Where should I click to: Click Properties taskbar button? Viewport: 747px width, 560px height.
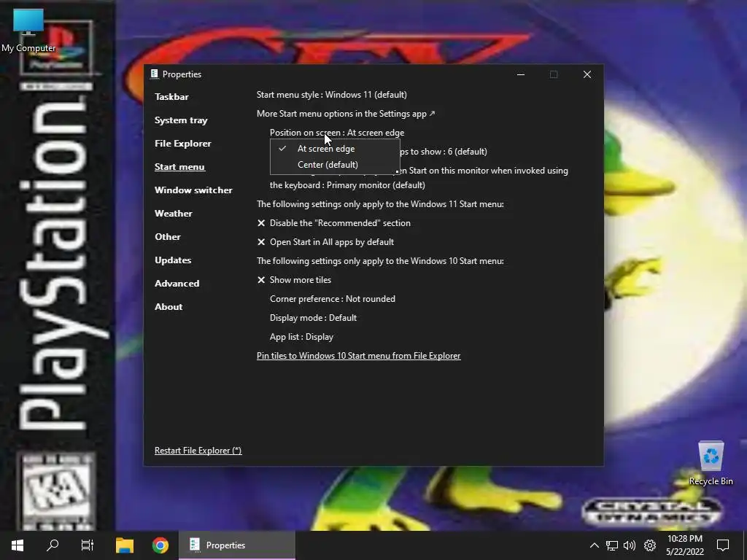tap(237, 545)
